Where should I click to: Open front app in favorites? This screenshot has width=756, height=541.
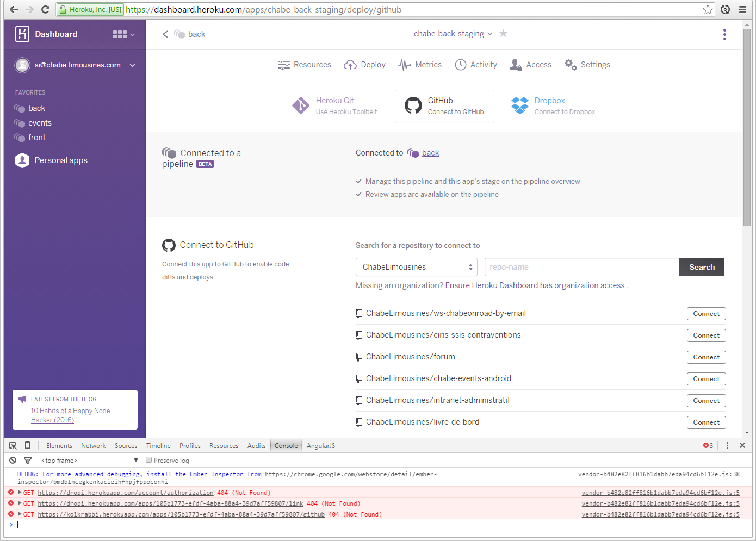point(37,138)
